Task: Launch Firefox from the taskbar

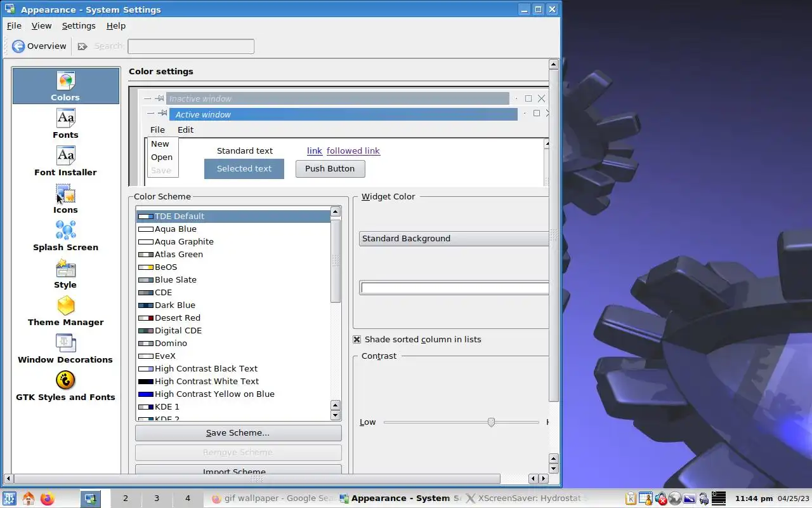Action: (x=48, y=498)
